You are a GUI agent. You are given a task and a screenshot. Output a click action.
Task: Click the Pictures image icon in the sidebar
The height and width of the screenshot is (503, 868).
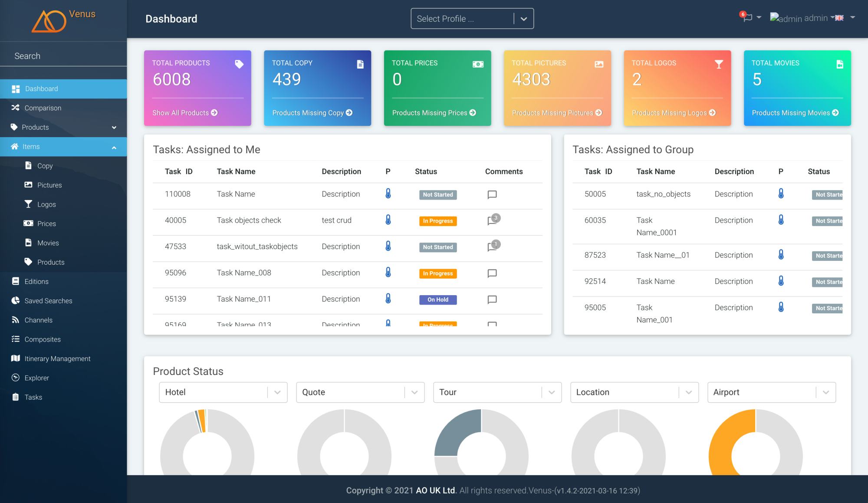(x=29, y=185)
